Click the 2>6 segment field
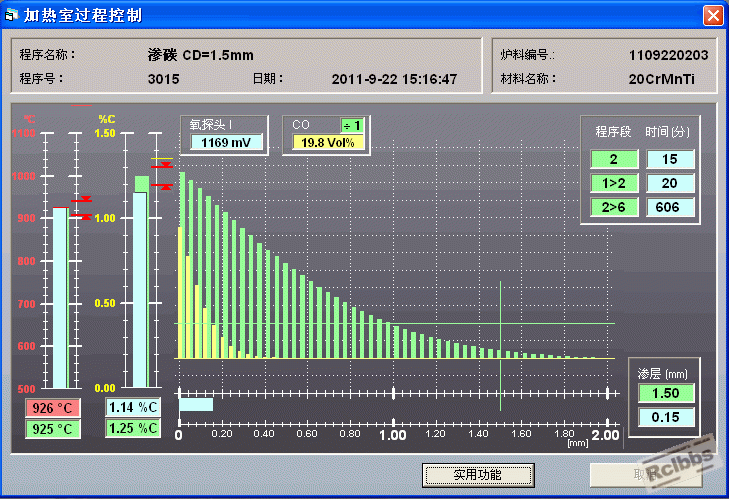Image resolution: width=729 pixels, height=499 pixels. tap(614, 207)
